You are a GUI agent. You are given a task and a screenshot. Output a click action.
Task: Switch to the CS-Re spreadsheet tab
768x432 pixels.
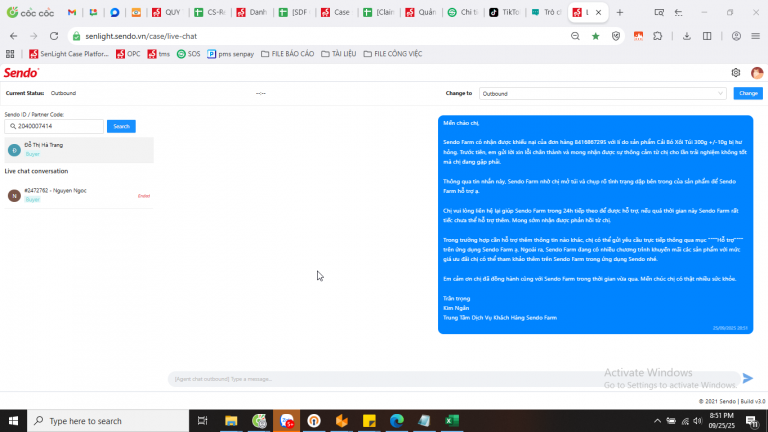coord(209,12)
